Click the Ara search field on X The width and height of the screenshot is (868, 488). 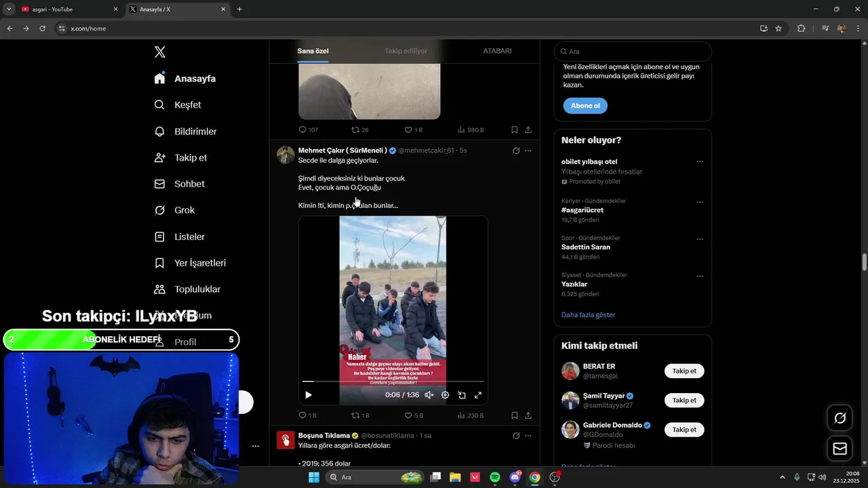pyautogui.click(x=633, y=52)
